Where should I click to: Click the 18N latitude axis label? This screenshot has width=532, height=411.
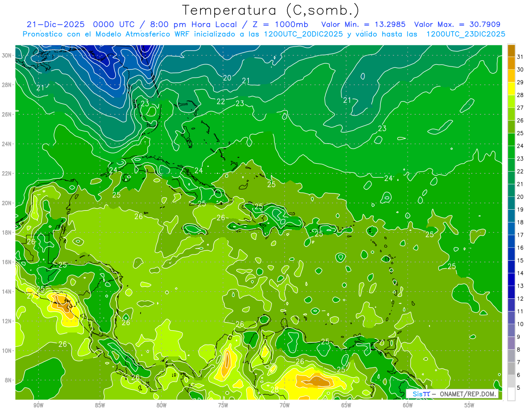tap(7, 232)
